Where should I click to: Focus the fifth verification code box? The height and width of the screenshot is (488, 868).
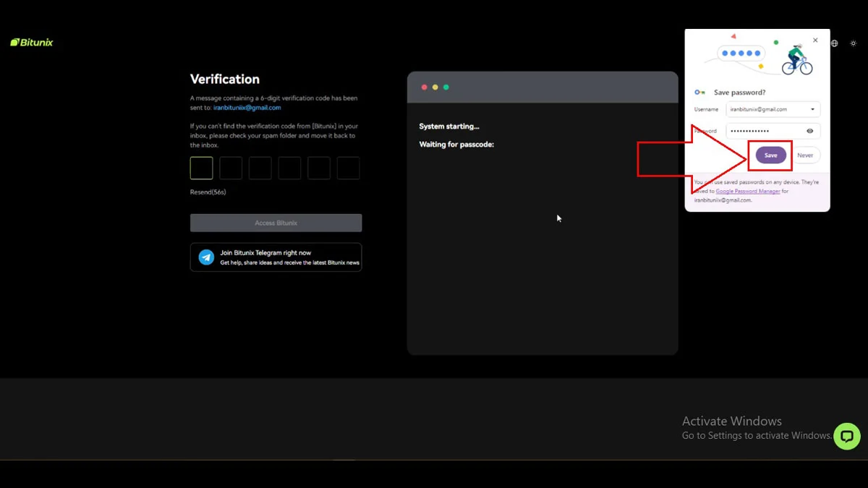pos(319,168)
